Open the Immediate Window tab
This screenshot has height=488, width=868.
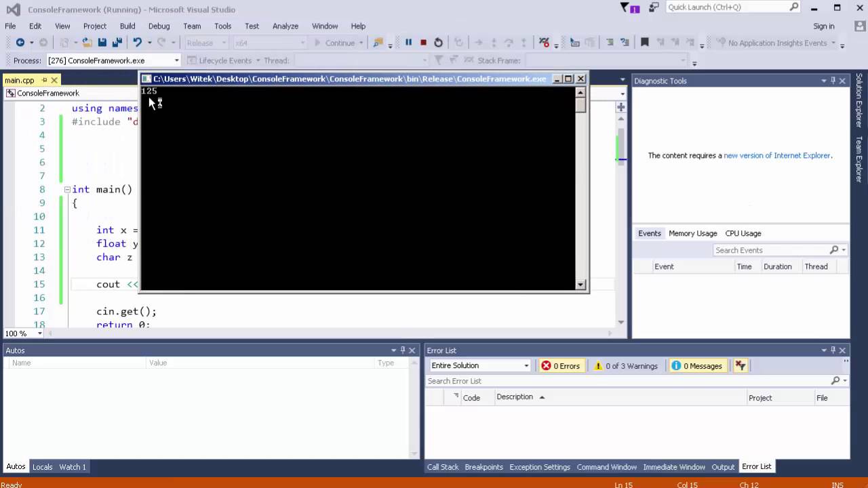pos(674,467)
